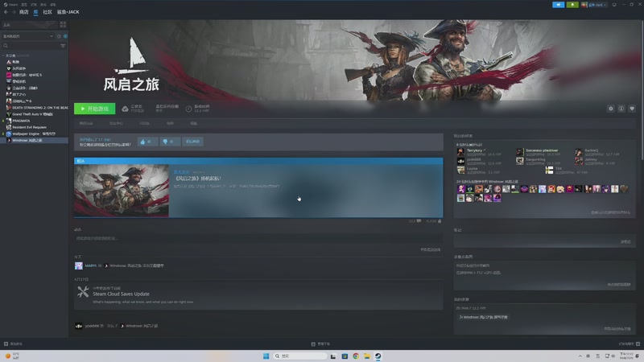
Task: Open friend Sorceress piledriver's entry
Action: tap(542, 150)
